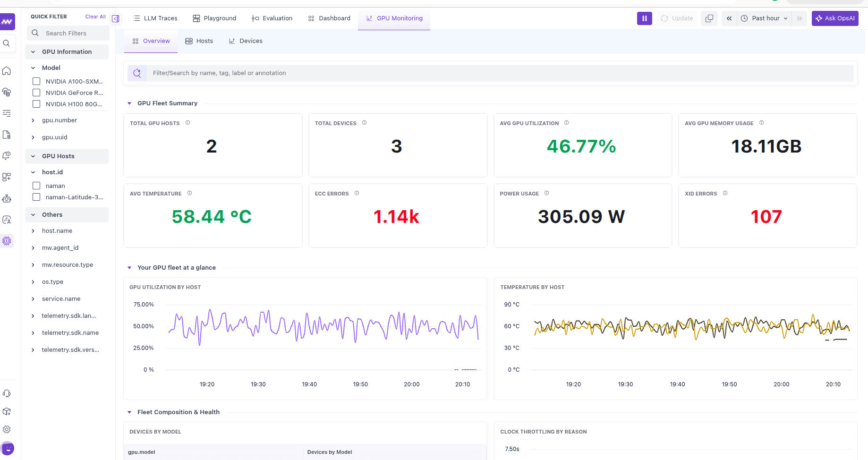Check the naman-Latitude-3 host filter
The width and height of the screenshot is (868, 460).
coord(36,197)
